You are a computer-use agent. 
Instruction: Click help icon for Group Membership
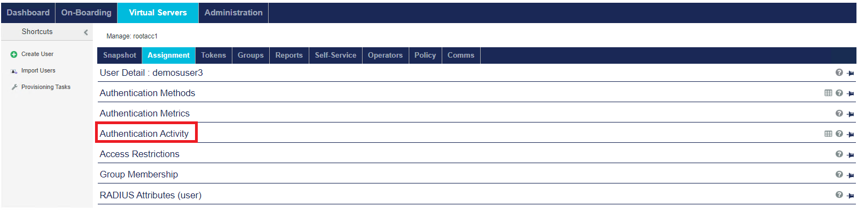[839, 174]
